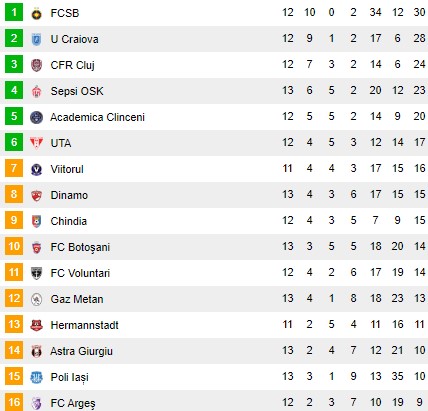The height and width of the screenshot is (411, 428).
Task: Select the FC Voluntari shield icon
Action: pyautogui.click(x=36, y=273)
